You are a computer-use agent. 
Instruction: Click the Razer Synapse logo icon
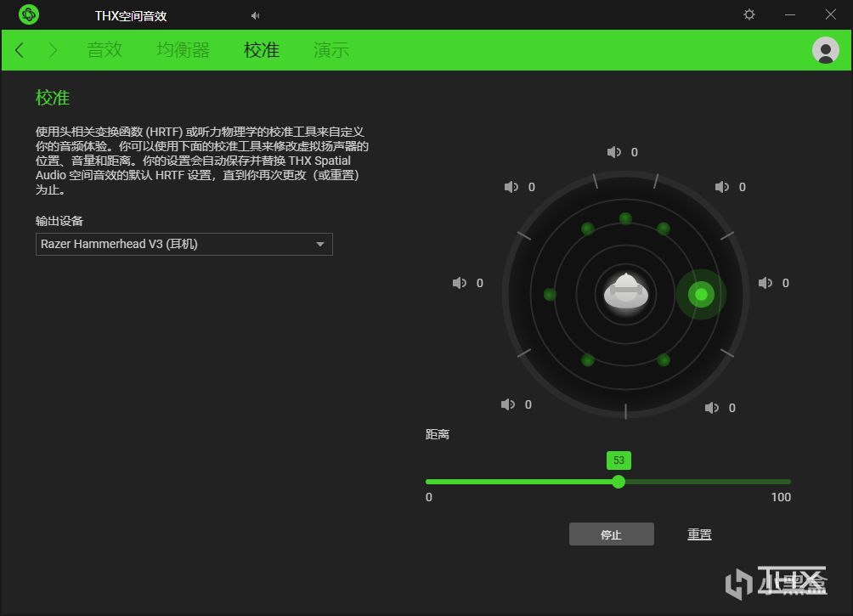point(29,14)
